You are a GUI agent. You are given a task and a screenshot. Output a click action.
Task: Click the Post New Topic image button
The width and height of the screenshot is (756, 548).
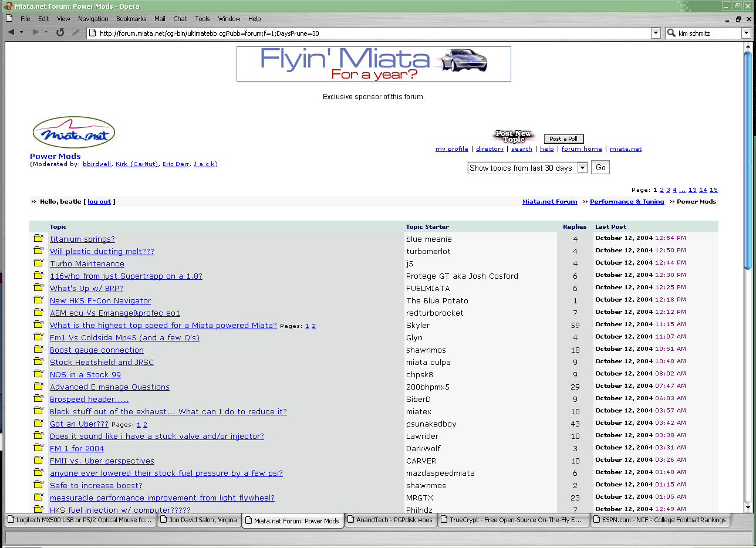(513, 137)
